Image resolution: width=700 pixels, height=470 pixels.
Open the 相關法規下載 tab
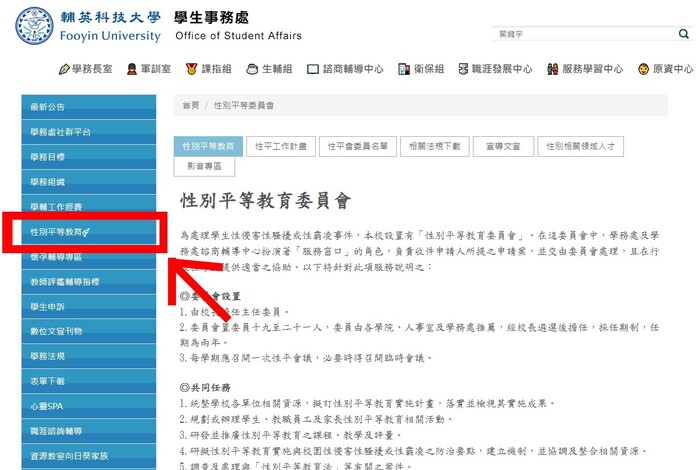click(x=435, y=145)
